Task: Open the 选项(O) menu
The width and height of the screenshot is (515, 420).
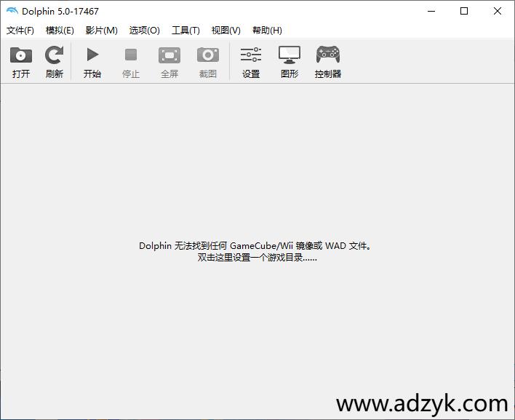Action: (145, 31)
